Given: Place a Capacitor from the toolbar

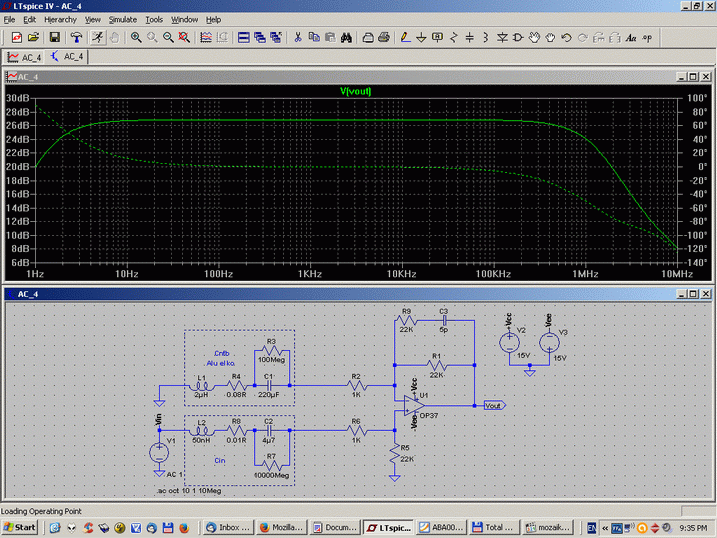Looking at the screenshot, I should point(470,37).
